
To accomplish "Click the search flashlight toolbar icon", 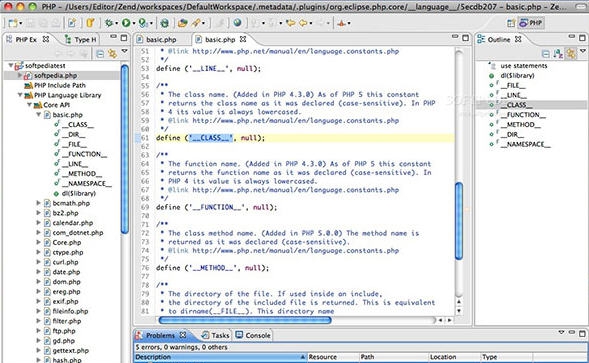I will (x=196, y=23).
